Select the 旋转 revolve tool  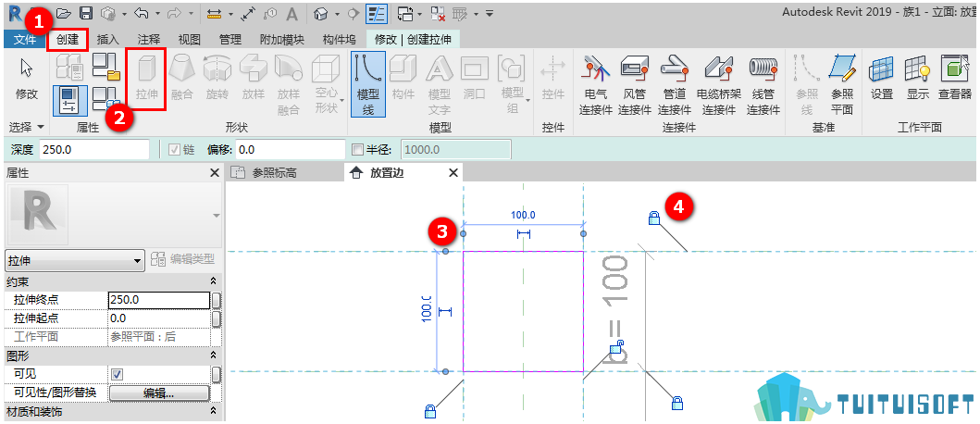click(x=217, y=80)
